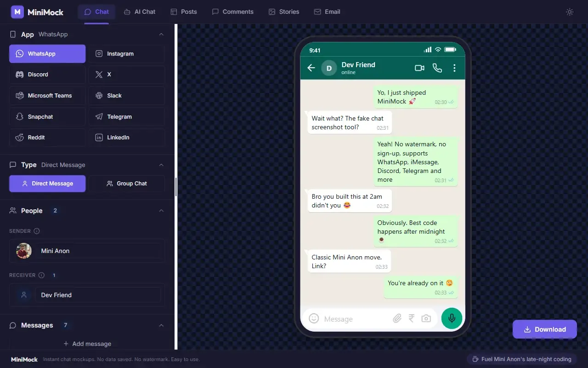Screen dimensions: 588x368
Task: Open Fuel Mini Anon's late-night coding link
Action: coord(522,359)
